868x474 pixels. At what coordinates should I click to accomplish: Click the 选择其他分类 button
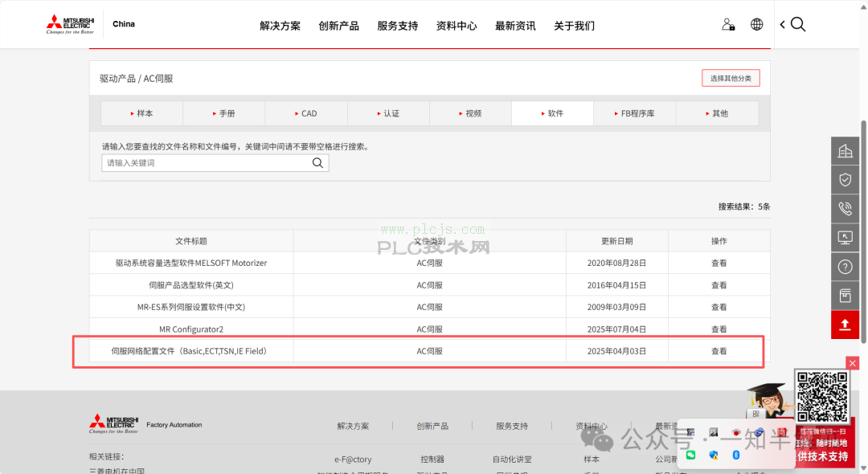731,78
